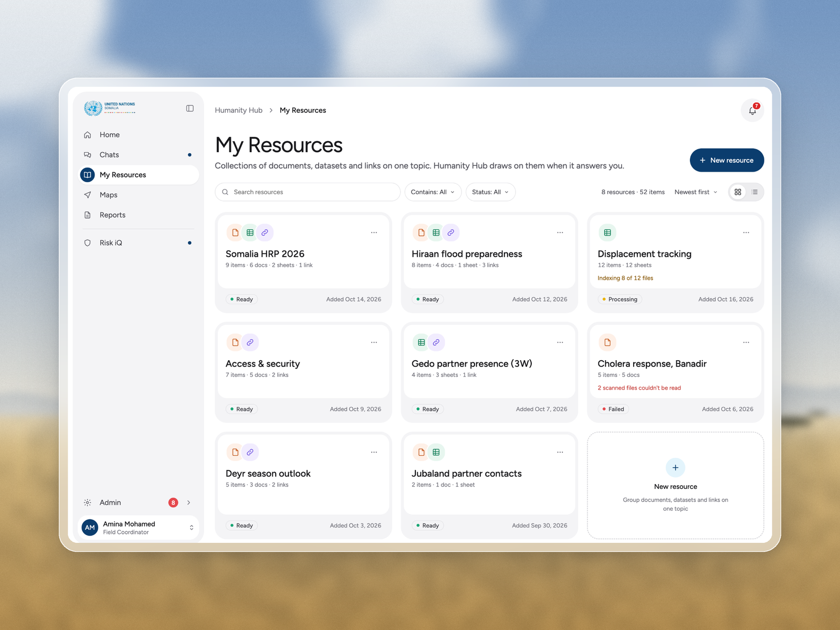The width and height of the screenshot is (840, 630).
Task: Click the Processing status on Displacement tracking
Action: 619,299
